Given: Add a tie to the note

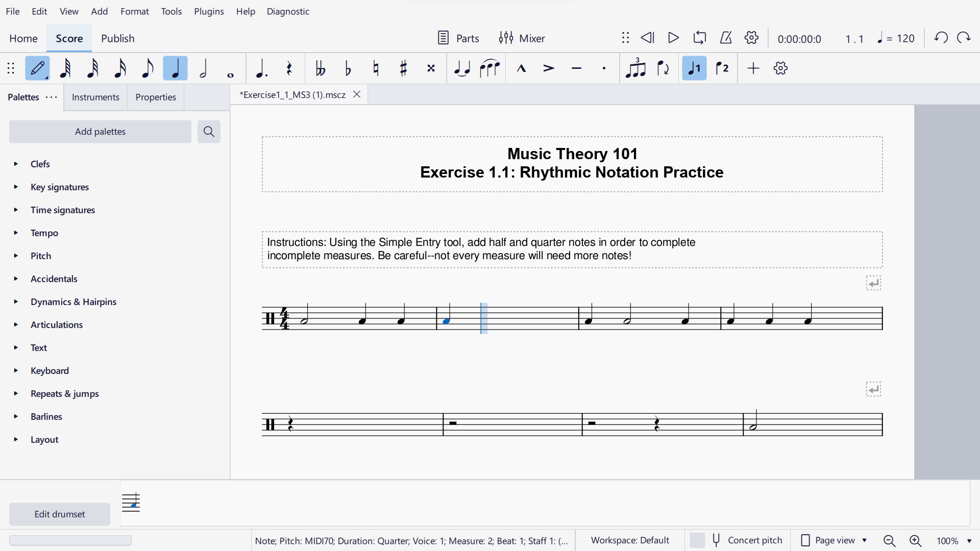Looking at the screenshot, I should (x=462, y=68).
